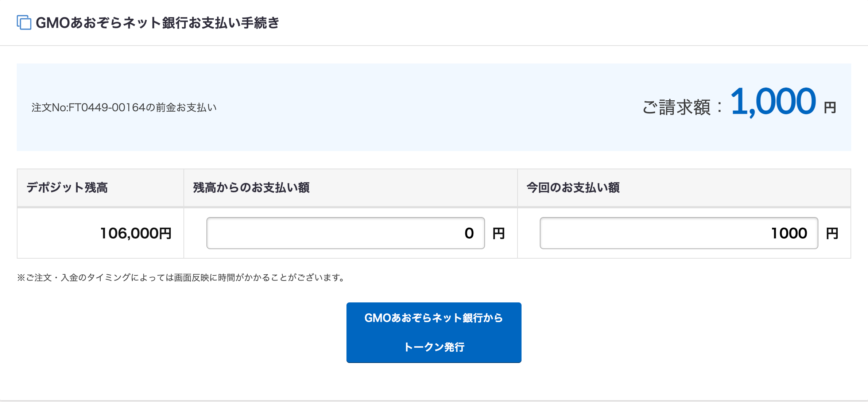The height and width of the screenshot is (402, 868).
Task: Click the bottom border line of the page
Action: pos(434,401)
